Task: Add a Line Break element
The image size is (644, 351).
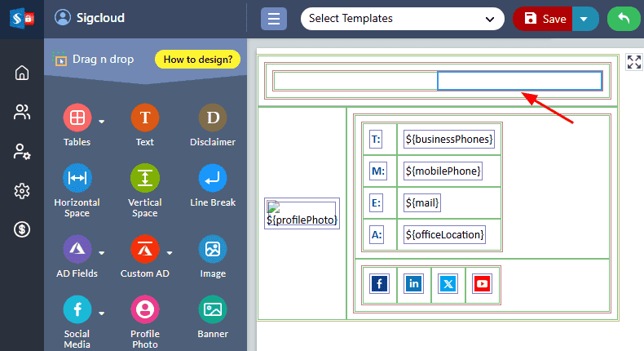Action: click(x=212, y=178)
